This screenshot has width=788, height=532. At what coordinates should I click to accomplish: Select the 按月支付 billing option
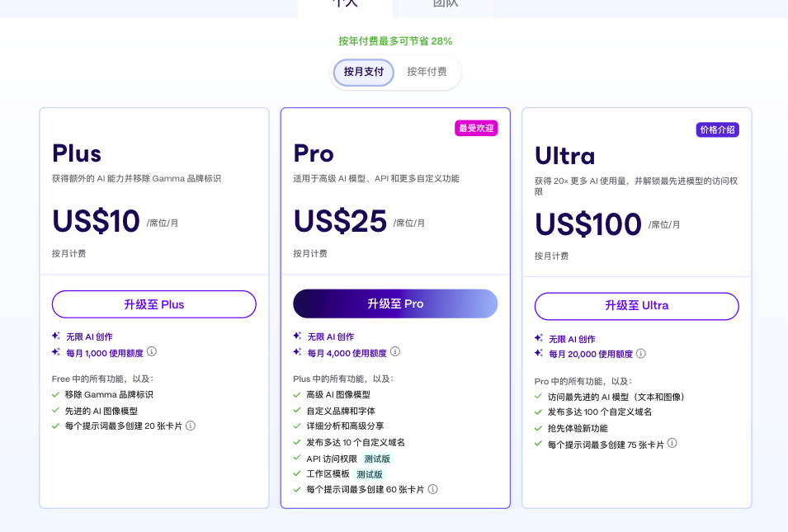[x=363, y=73]
